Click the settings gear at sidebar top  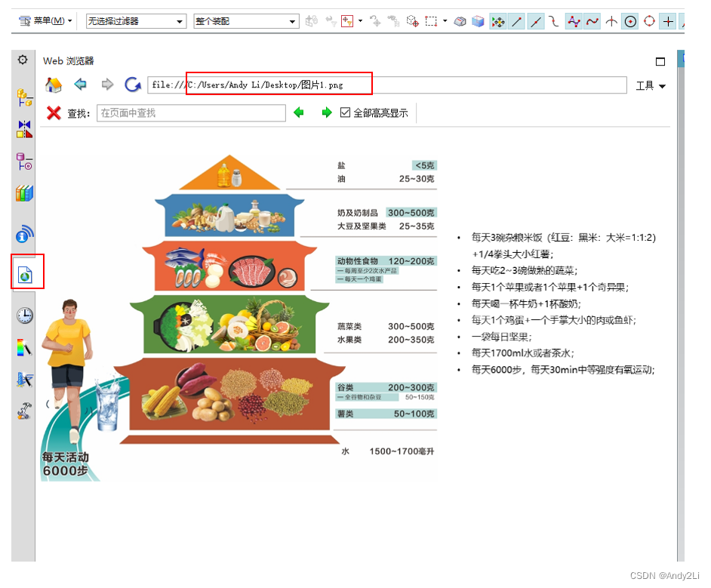[x=22, y=60]
